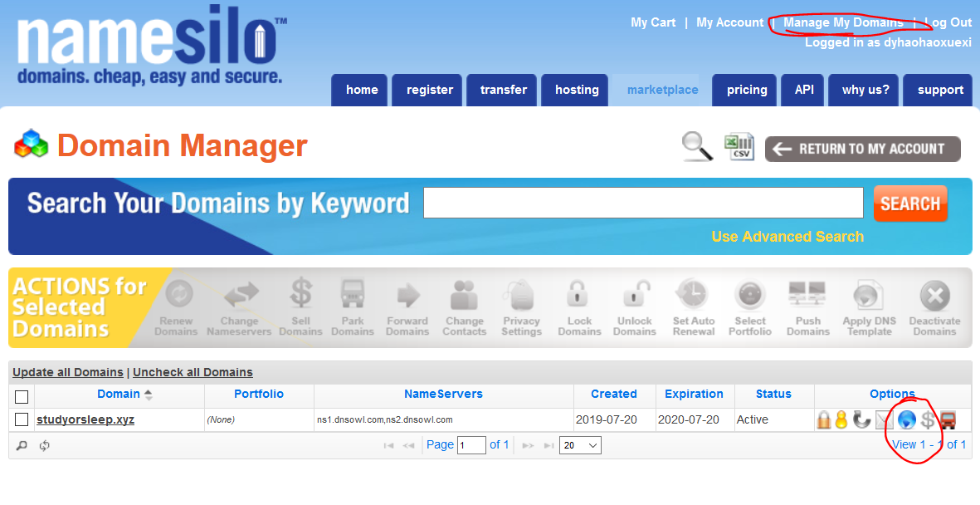Click the Select Portfolio action
This screenshot has height=505, width=980.
click(x=750, y=308)
